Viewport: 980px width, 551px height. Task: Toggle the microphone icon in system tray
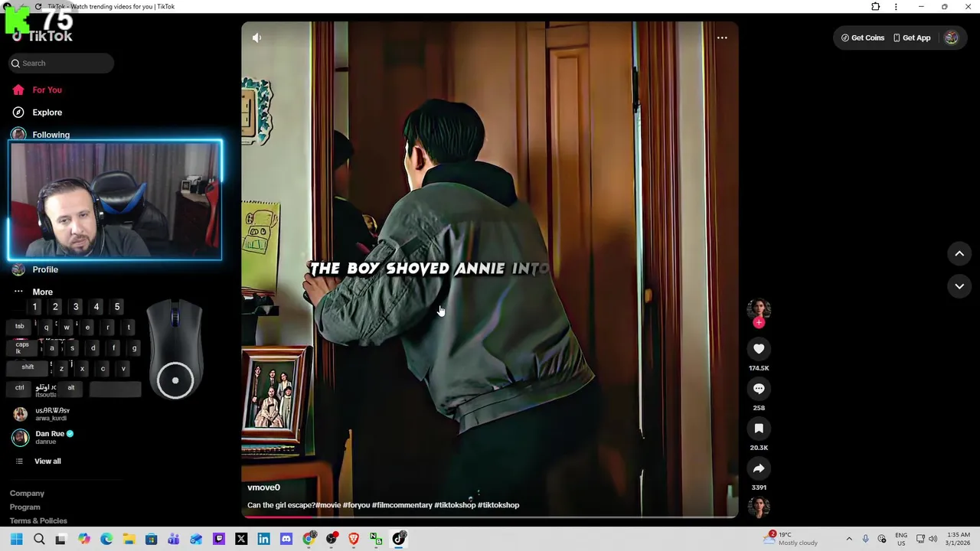tap(866, 539)
